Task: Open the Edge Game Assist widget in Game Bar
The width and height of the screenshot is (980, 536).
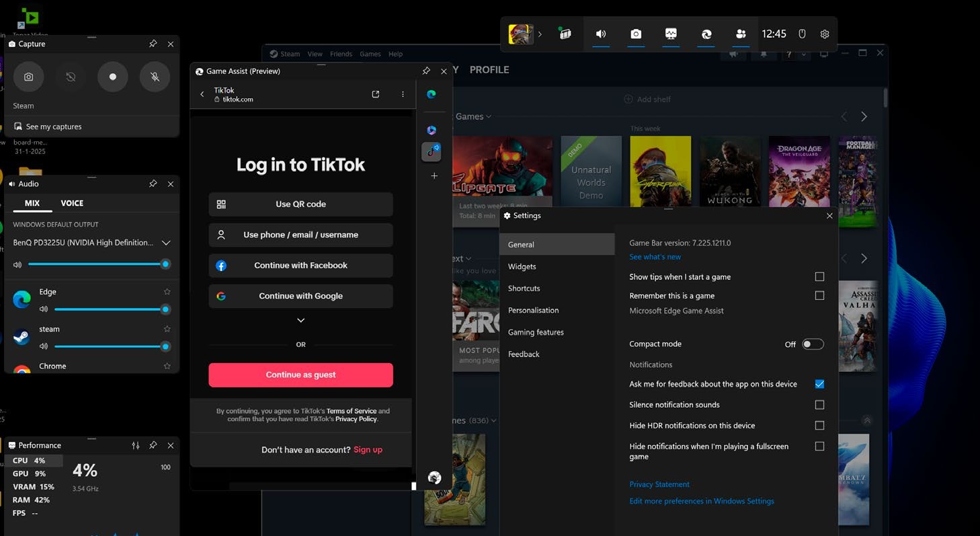Action: pos(706,34)
